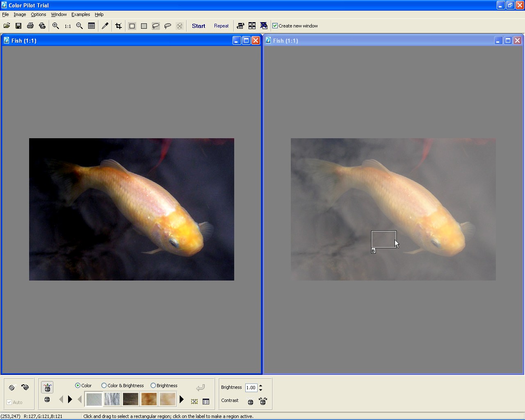This screenshot has width=525, height=420.
Task: Click the erase correction icon in the bottom panel
Action: 12,388
